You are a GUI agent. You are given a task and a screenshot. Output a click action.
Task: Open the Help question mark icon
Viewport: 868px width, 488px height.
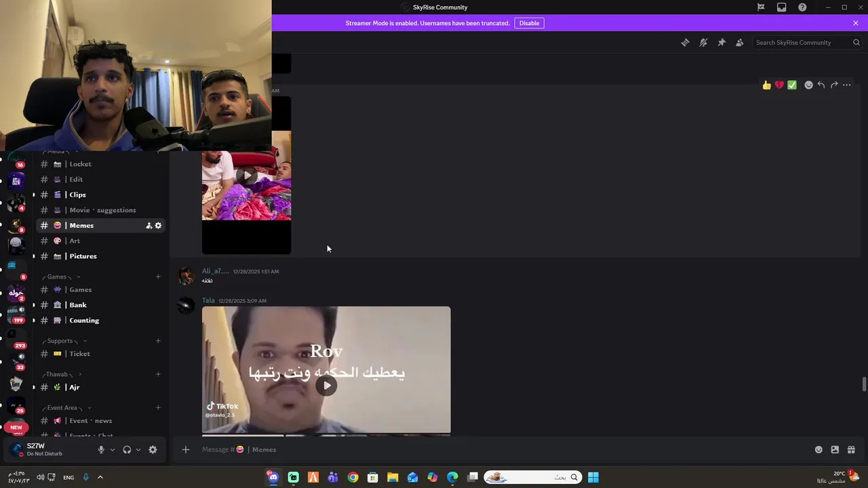(802, 7)
